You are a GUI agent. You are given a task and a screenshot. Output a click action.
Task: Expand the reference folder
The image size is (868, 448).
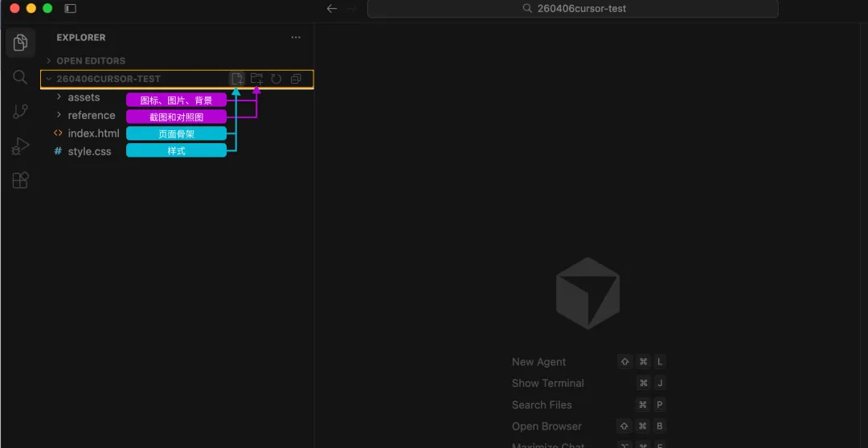(91, 115)
